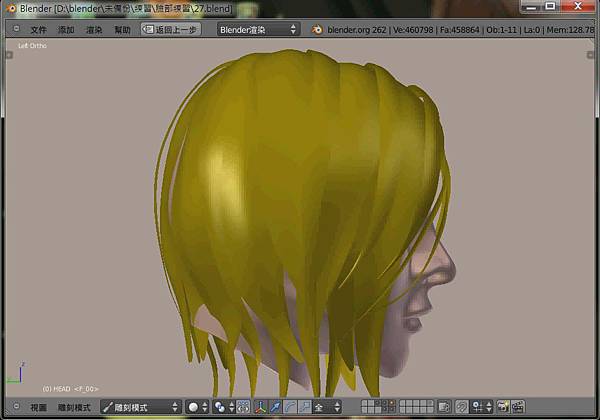Image resolution: width=600 pixels, height=420 pixels.
Task: Close the Blender window
Action: pyautogui.click(x=578, y=6)
